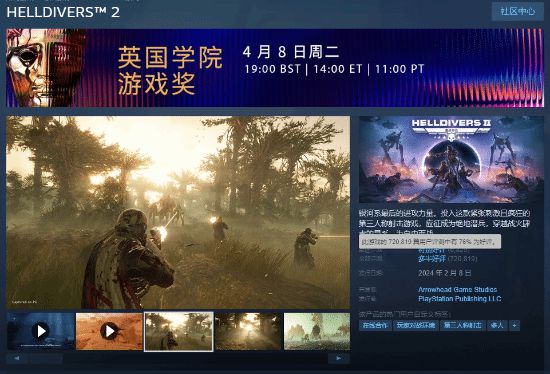Select the 玩家对战环境 tag
Viewport: 550px width, 374px height.
(x=416, y=326)
